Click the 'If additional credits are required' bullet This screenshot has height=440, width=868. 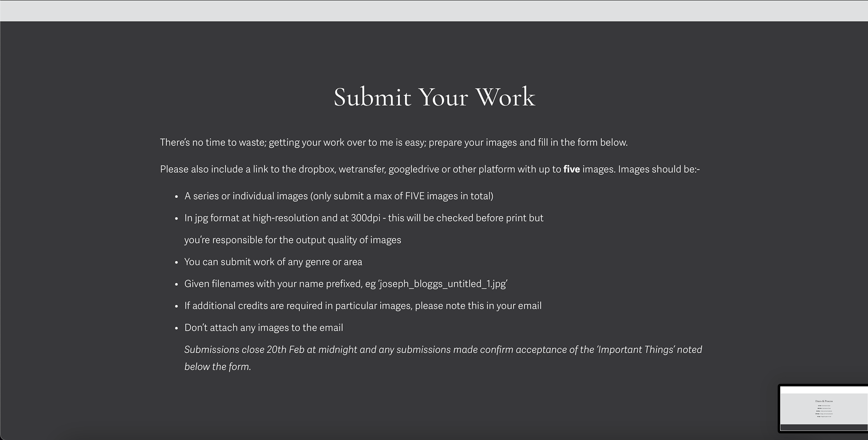(x=363, y=306)
